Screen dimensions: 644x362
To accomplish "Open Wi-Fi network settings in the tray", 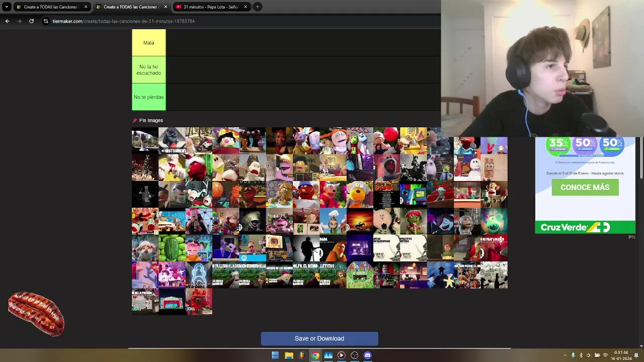I will click(605, 355).
